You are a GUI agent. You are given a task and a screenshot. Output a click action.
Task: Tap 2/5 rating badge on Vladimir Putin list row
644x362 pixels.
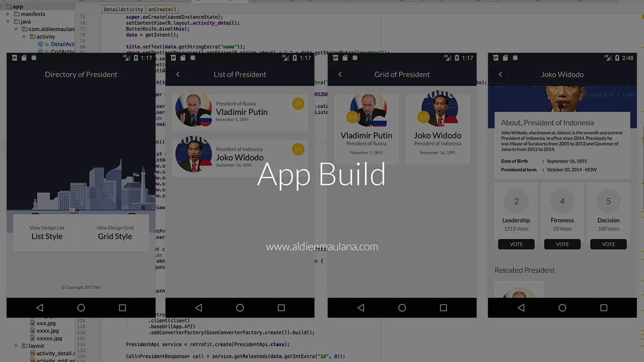298,104
